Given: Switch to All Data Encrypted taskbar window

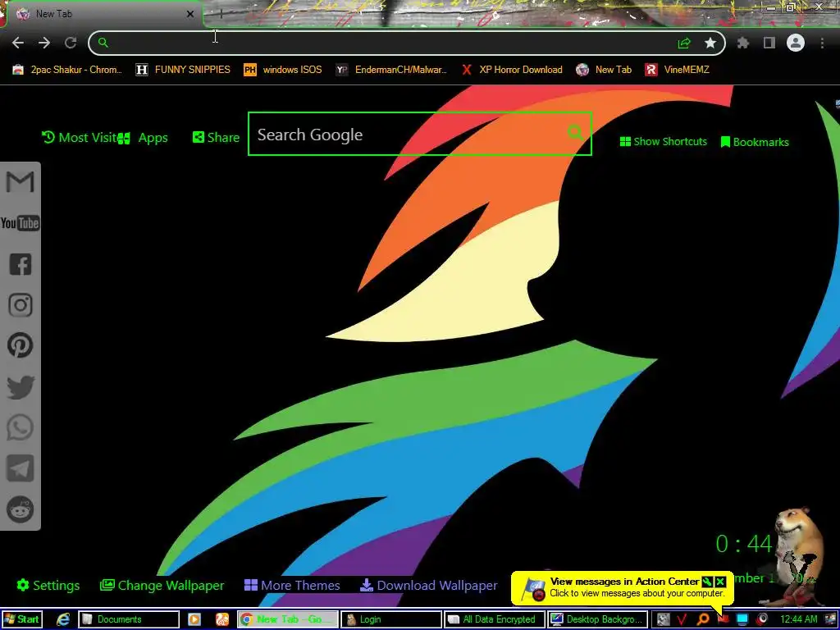Looking at the screenshot, I should pyautogui.click(x=495, y=619).
